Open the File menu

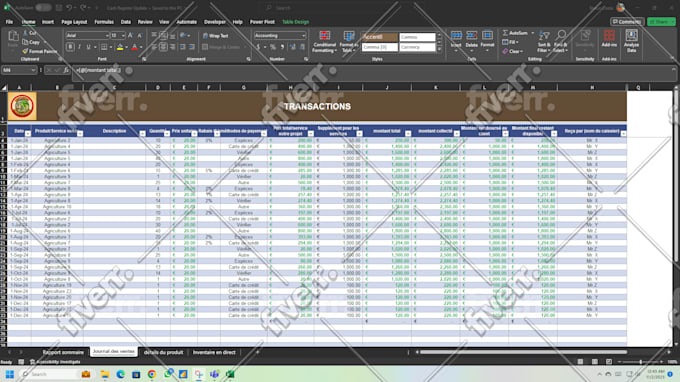9,22
